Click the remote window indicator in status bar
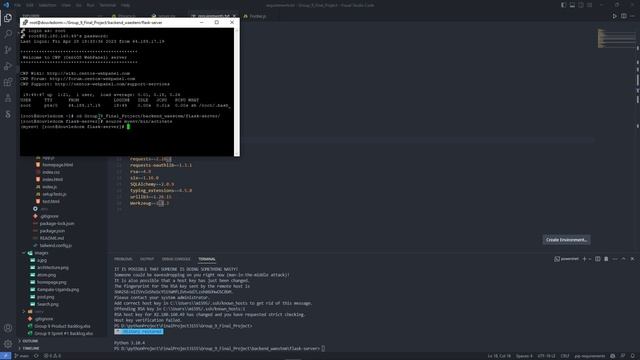This screenshot has height=360, width=640. [x=5, y=356]
